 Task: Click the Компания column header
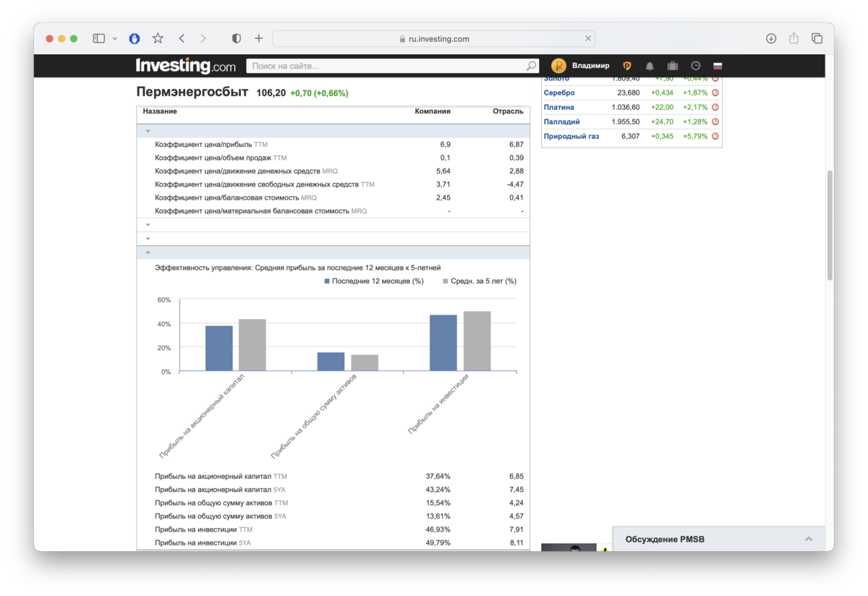(433, 111)
